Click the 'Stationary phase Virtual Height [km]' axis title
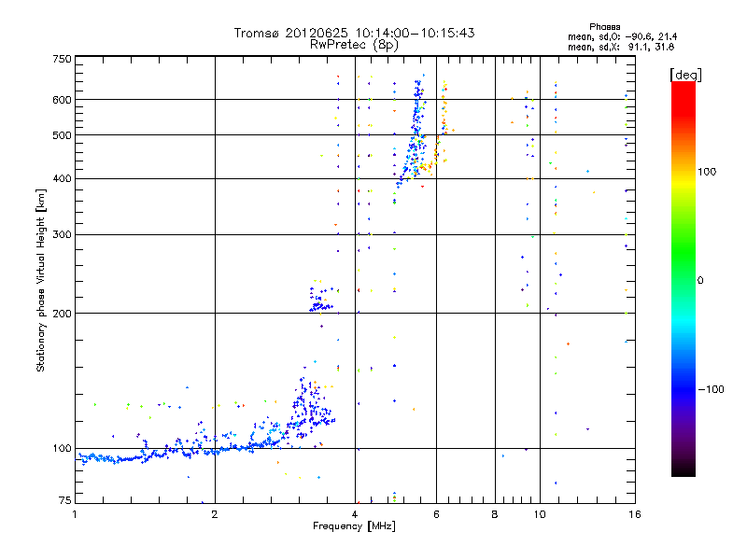747x560 pixels. coord(40,280)
